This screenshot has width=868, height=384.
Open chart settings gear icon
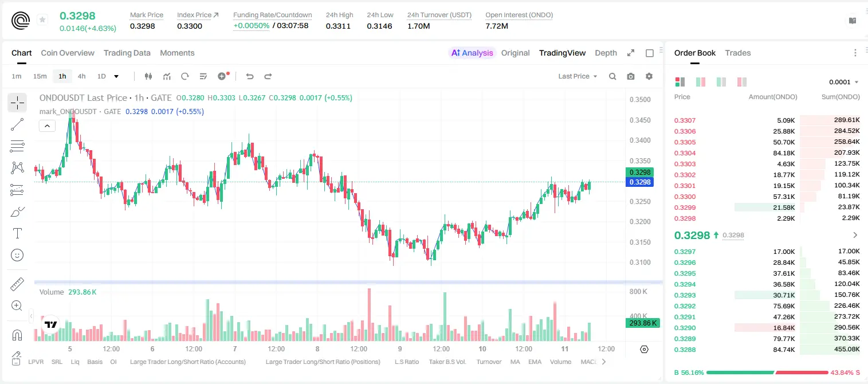pyautogui.click(x=649, y=76)
